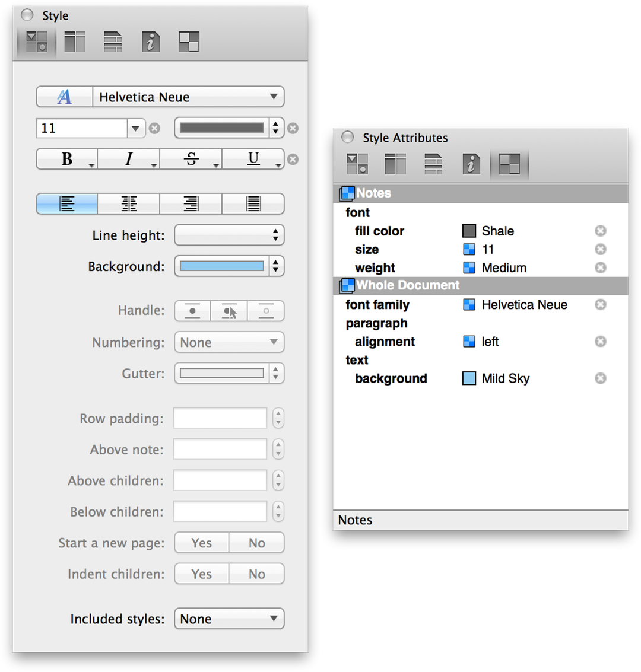Click the selected Style Attributes toolbar icon
Image resolution: width=641 pixels, height=672 pixels.
click(509, 164)
